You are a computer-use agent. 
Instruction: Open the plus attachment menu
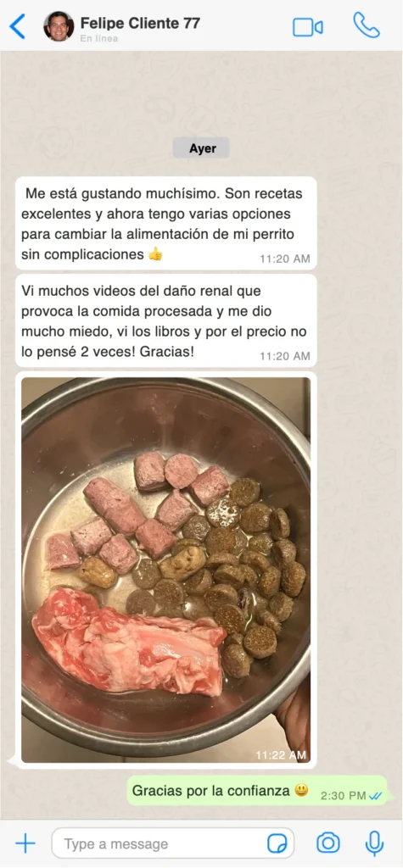point(25,843)
